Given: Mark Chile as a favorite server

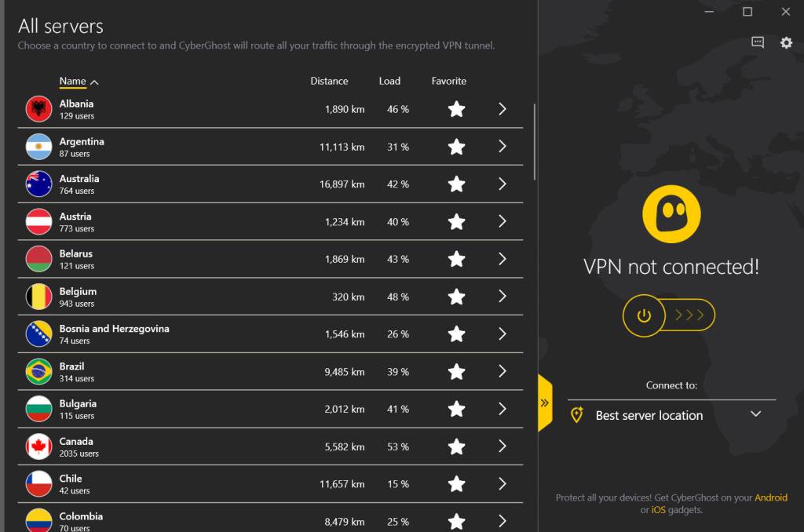Looking at the screenshot, I should pyautogui.click(x=456, y=483).
